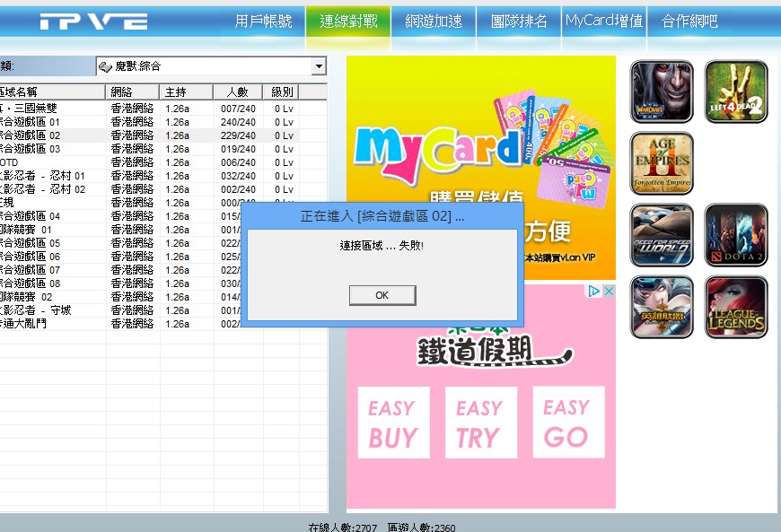This screenshot has width=781, height=532.
Task: Select the OTD room row
Action: 149,162
